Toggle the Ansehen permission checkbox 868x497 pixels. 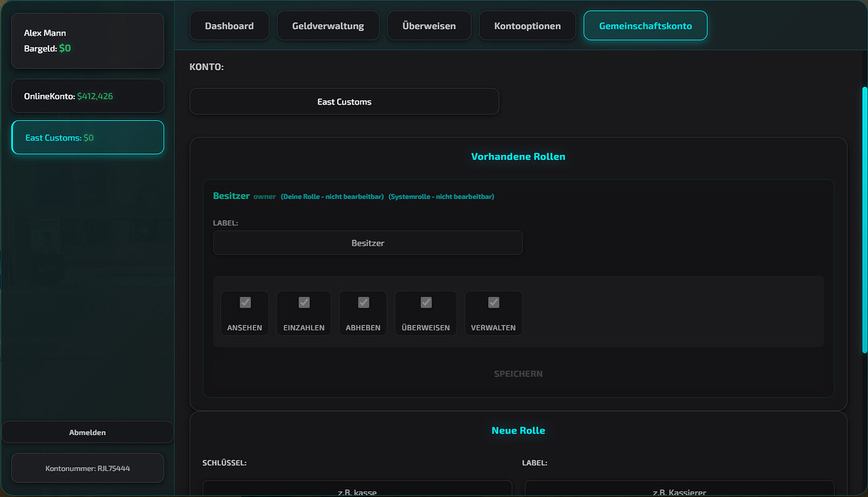245,303
